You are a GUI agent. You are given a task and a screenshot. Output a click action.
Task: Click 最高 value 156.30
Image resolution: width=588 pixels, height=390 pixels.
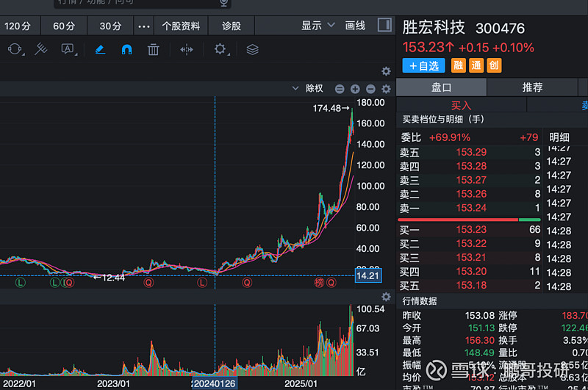(x=480, y=340)
